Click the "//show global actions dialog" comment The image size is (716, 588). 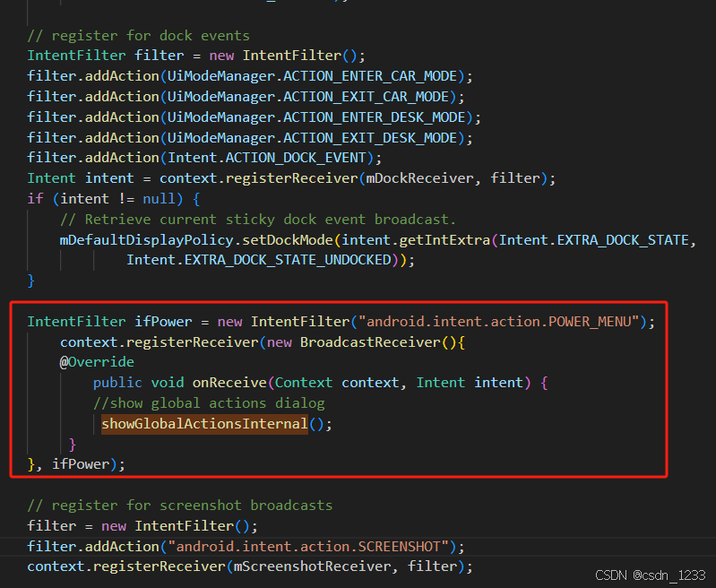click(x=209, y=403)
